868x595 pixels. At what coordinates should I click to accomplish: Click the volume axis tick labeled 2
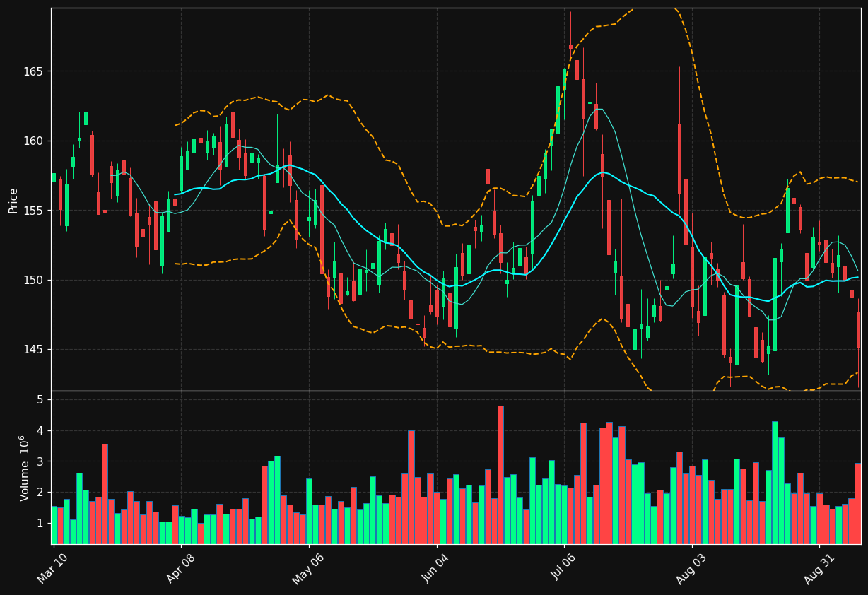[x=40, y=493]
